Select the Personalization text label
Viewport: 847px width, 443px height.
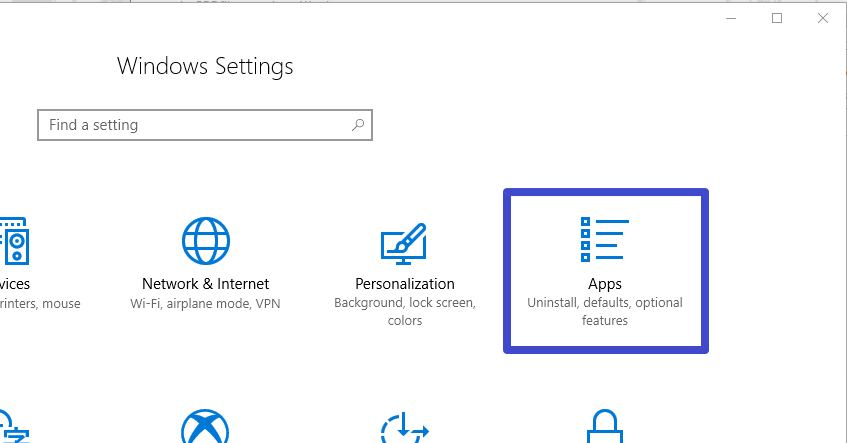coord(405,284)
